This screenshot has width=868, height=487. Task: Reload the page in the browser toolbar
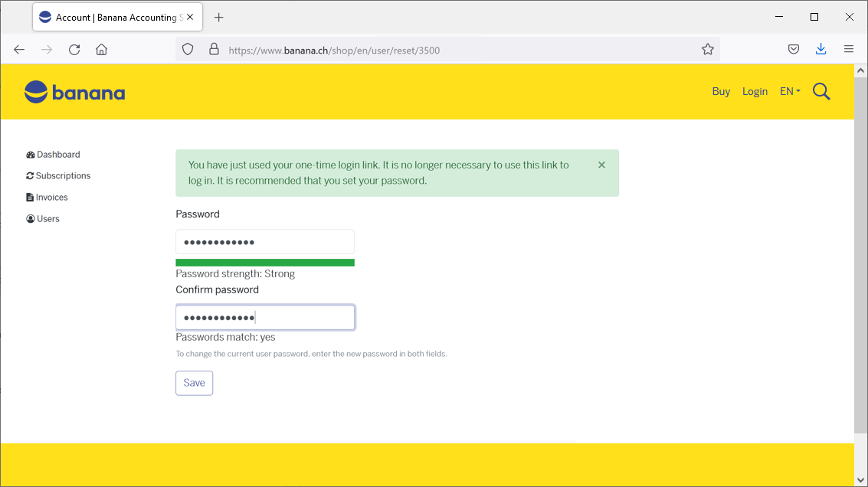point(74,50)
